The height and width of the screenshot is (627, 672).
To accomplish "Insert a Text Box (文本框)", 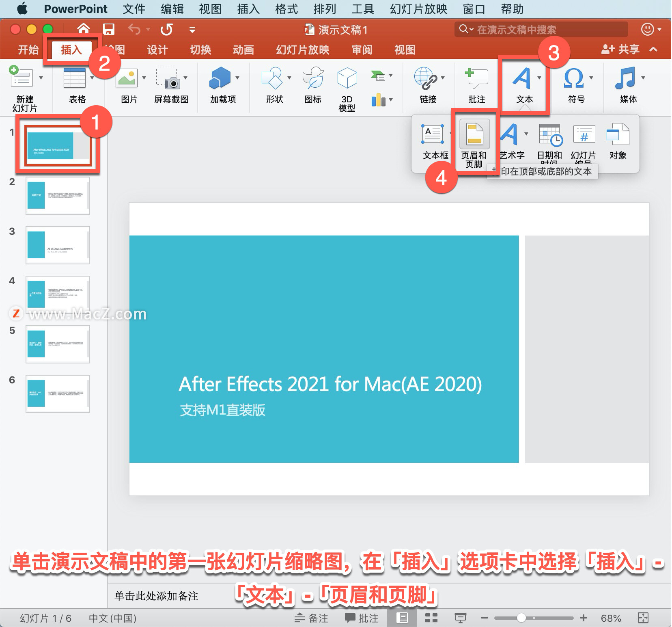I will coord(433,134).
